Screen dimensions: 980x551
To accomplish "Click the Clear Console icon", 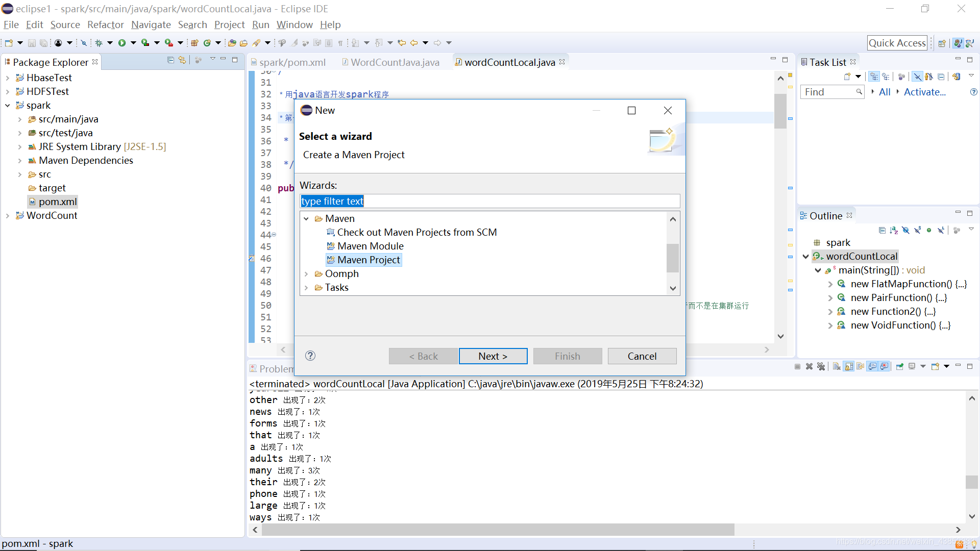I will (x=837, y=366).
